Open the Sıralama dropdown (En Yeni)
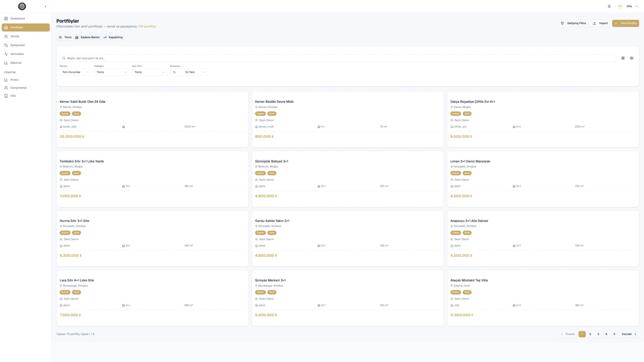Image resolution: width=644 pixels, height=362 pixels. (x=189, y=72)
